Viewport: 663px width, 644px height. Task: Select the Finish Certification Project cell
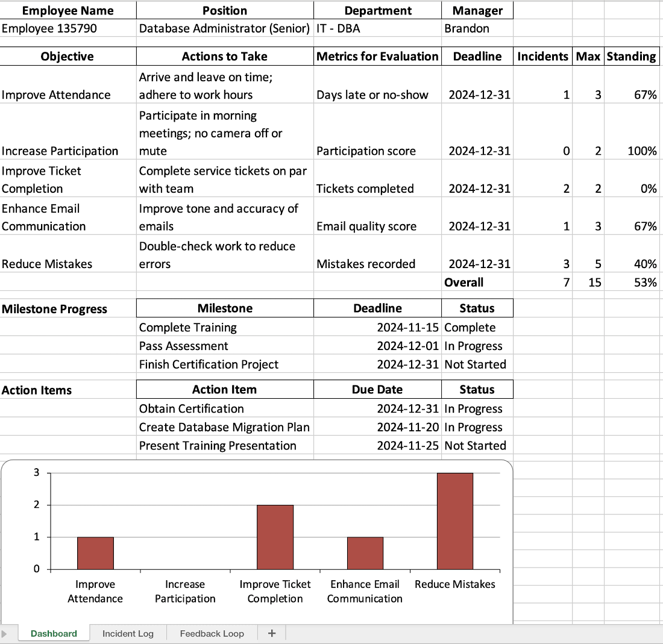225,364
